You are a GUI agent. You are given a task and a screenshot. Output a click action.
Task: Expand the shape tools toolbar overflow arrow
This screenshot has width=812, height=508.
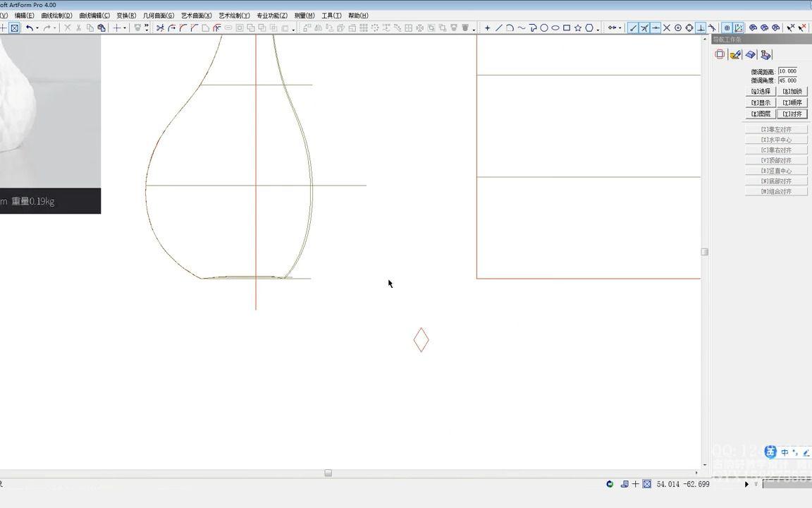pyautogui.click(x=598, y=29)
